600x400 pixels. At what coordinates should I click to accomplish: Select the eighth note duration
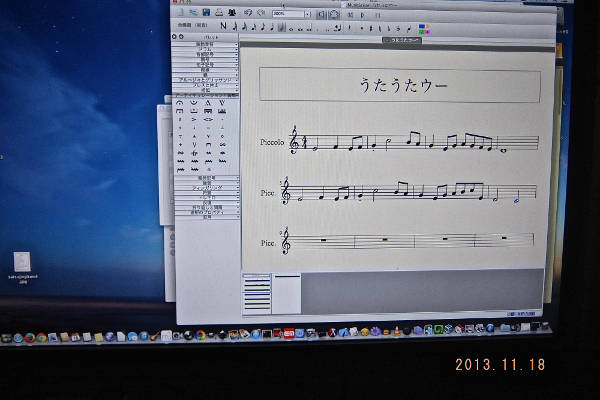tap(263, 27)
